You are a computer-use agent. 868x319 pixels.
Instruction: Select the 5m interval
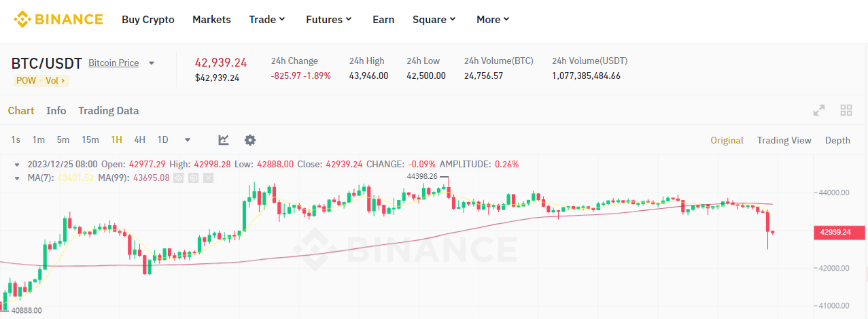click(63, 140)
